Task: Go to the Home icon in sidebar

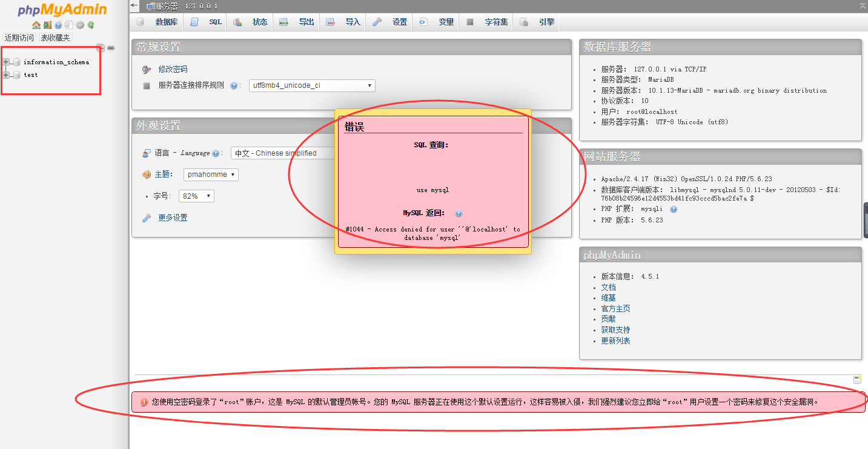Action: (36, 25)
